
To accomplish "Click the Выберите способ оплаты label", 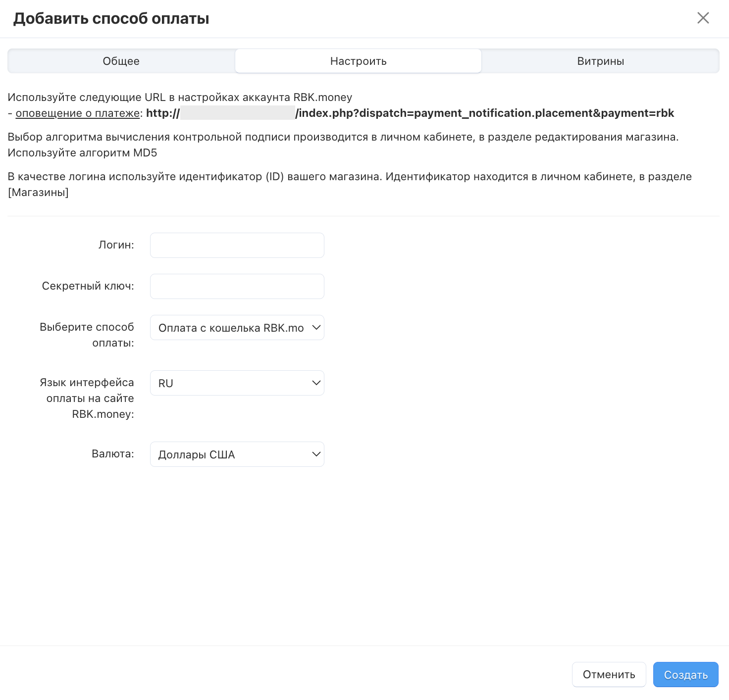I will tap(87, 335).
